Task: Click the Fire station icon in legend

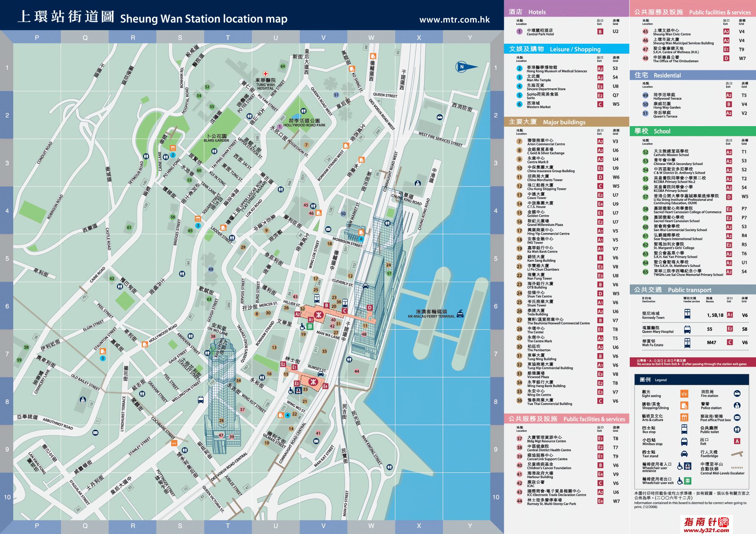Action: [737, 394]
